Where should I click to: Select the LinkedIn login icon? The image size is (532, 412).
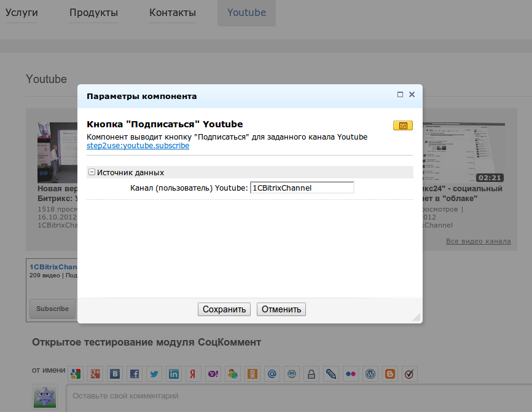[174, 373]
